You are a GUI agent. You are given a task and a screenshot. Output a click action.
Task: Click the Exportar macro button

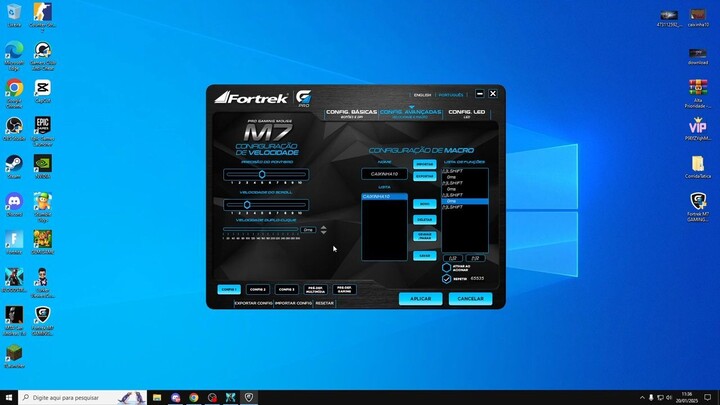coord(425,176)
